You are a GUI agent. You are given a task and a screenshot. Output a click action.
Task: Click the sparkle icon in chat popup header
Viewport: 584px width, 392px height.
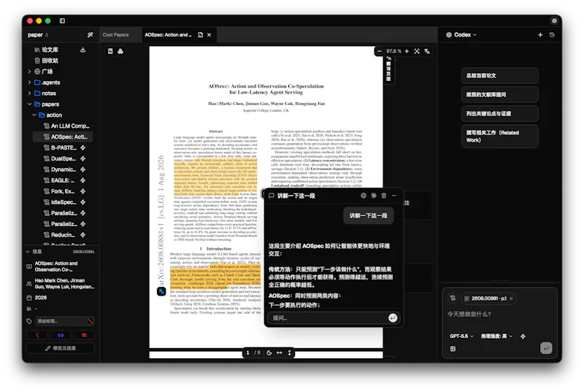(374, 196)
